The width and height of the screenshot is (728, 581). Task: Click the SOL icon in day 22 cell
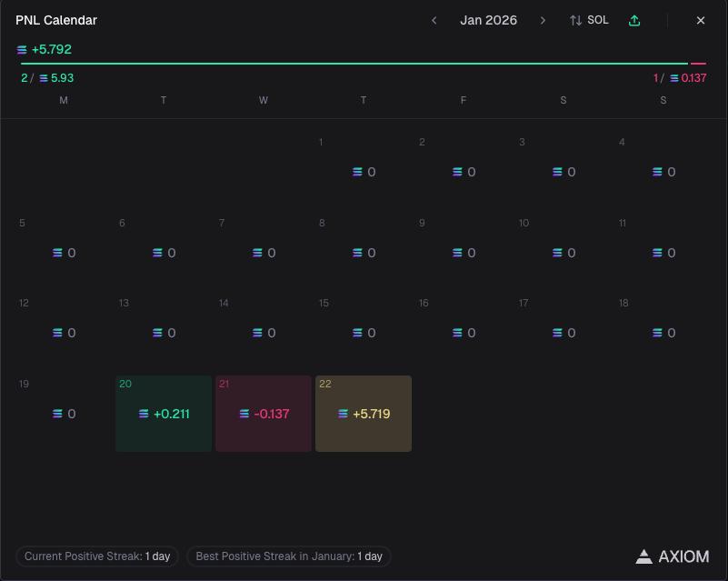[x=344, y=414]
